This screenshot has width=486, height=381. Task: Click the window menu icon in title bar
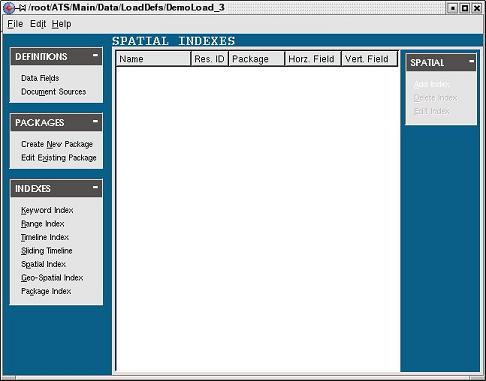click(x=9, y=8)
